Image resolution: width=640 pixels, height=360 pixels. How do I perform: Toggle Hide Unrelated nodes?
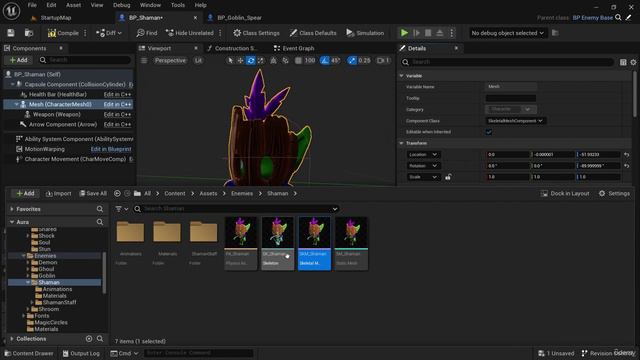(189, 33)
